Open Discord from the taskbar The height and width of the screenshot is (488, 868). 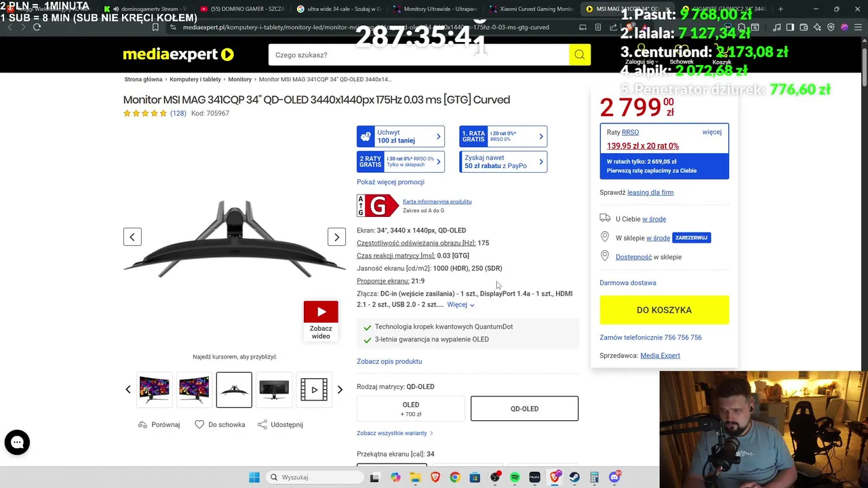click(614, 477)
